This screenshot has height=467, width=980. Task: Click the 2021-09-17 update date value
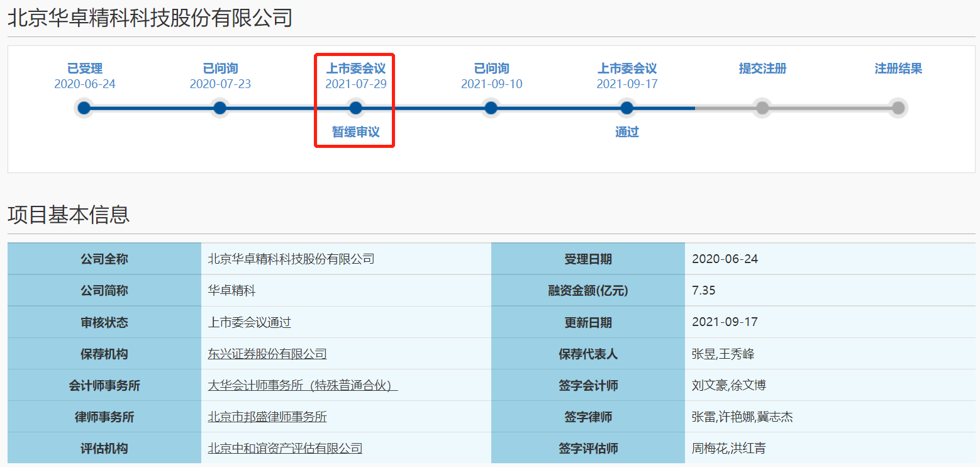(725, 322)
